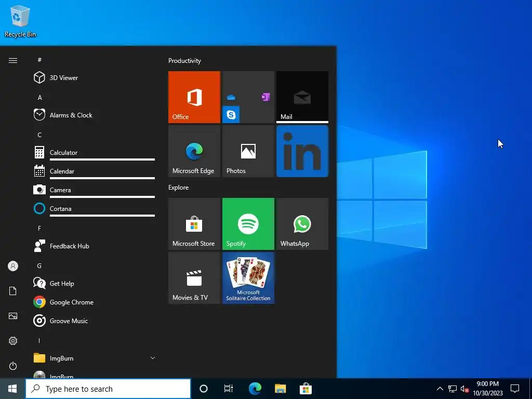Open Microsoft Store from the taskbar

click(305, 389)
